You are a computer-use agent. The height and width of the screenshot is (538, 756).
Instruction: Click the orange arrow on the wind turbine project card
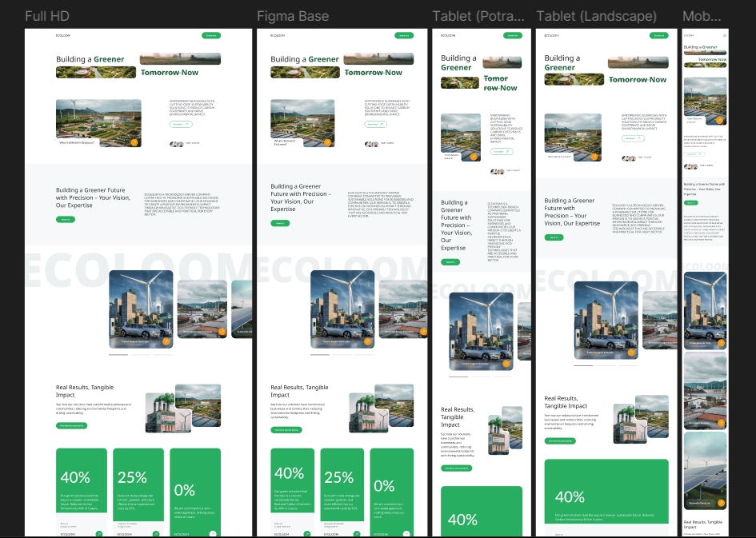pos(166,341)
